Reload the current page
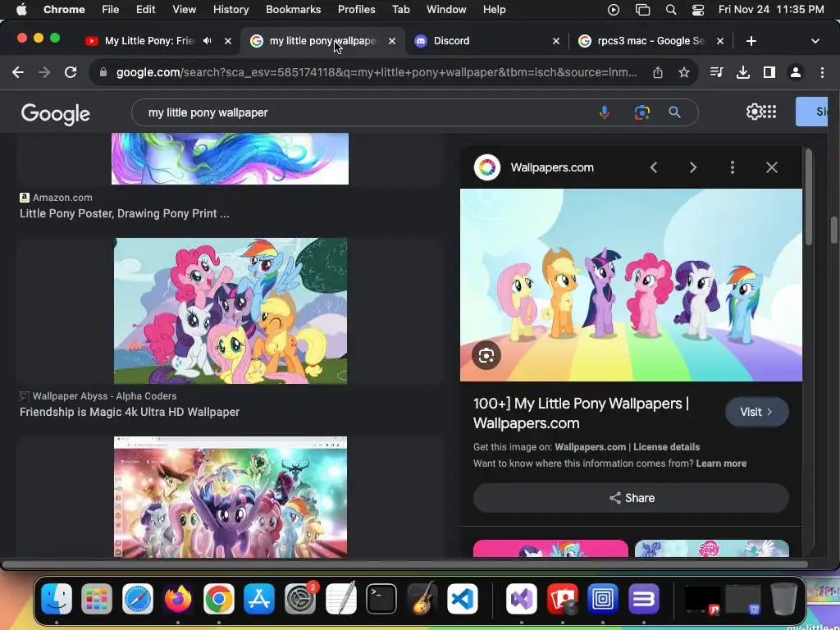This screenshot has width=840, height=630. coord(71,72)
